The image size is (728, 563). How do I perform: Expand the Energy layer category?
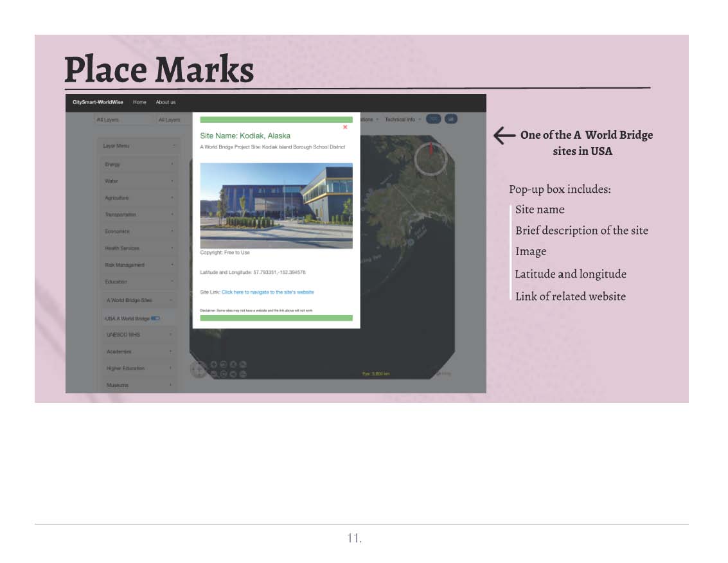(x=139, y=165)
